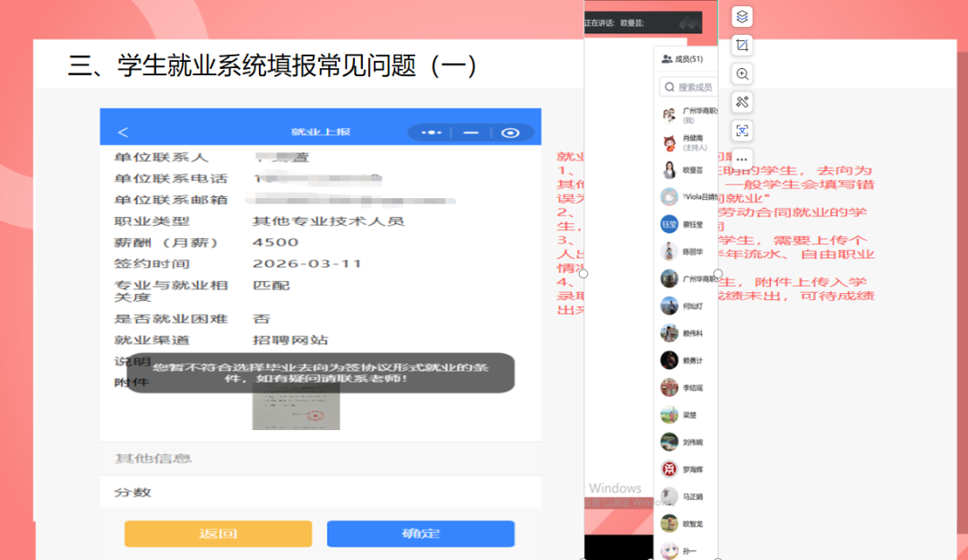
Task: Select the crop tool in floating toolbar
Action: [x=742, y=45]
